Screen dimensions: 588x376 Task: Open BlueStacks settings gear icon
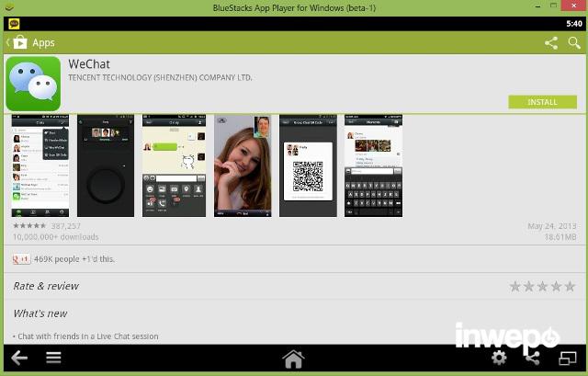click(x=499, y=358)
